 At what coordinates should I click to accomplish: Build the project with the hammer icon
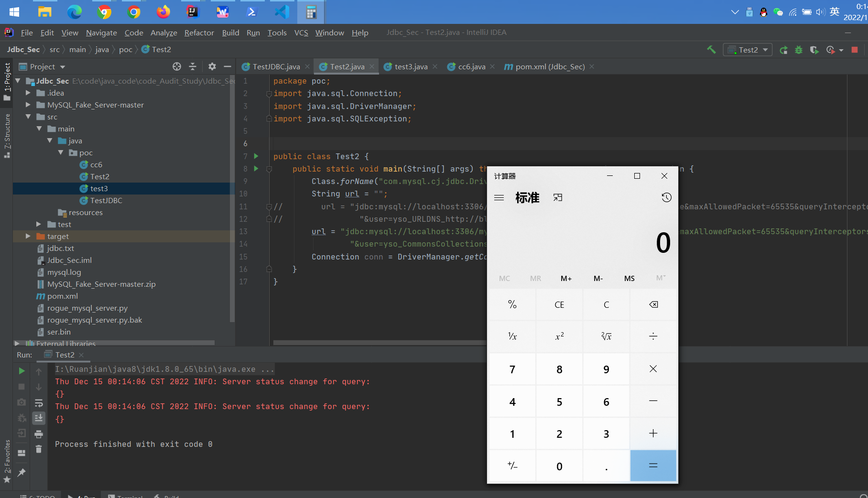click(711, 49)
